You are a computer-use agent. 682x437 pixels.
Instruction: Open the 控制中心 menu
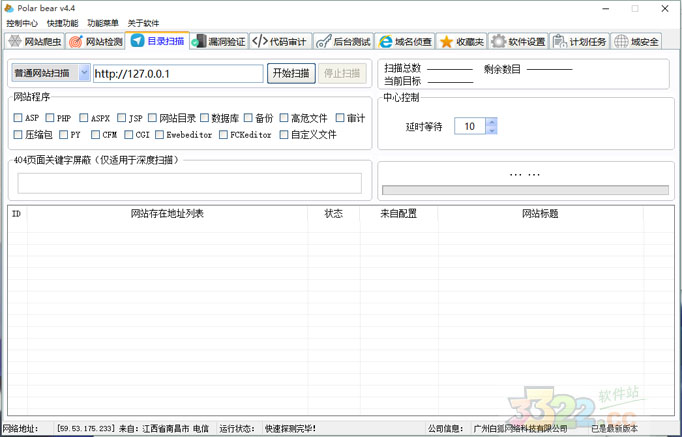pos(22,23)
